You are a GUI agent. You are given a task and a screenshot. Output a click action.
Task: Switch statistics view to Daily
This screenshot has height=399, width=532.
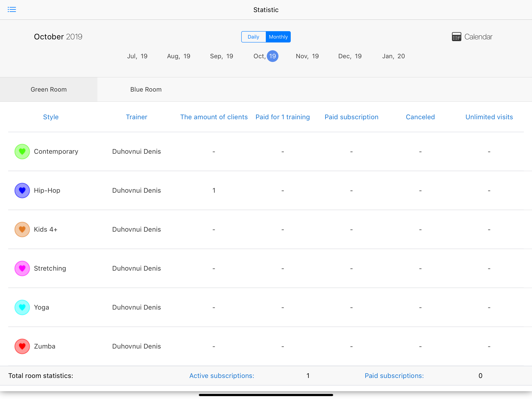click(253, 37)
